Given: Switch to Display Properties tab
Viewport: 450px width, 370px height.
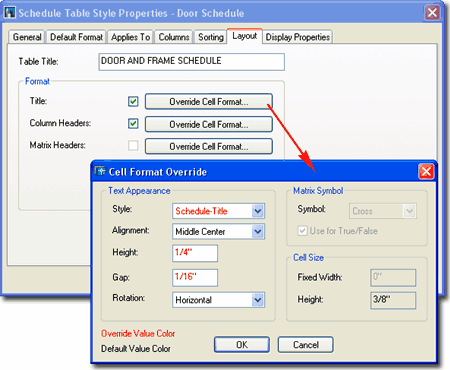Looking at the screenshot, I should point(298,37).
